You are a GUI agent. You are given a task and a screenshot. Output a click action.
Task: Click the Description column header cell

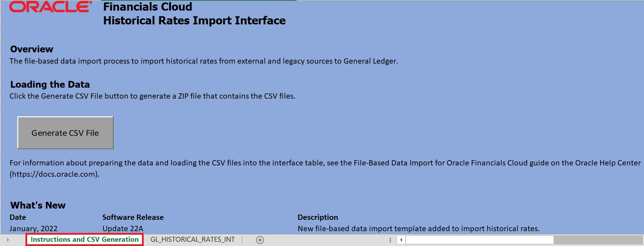click(x=318, y=217)
